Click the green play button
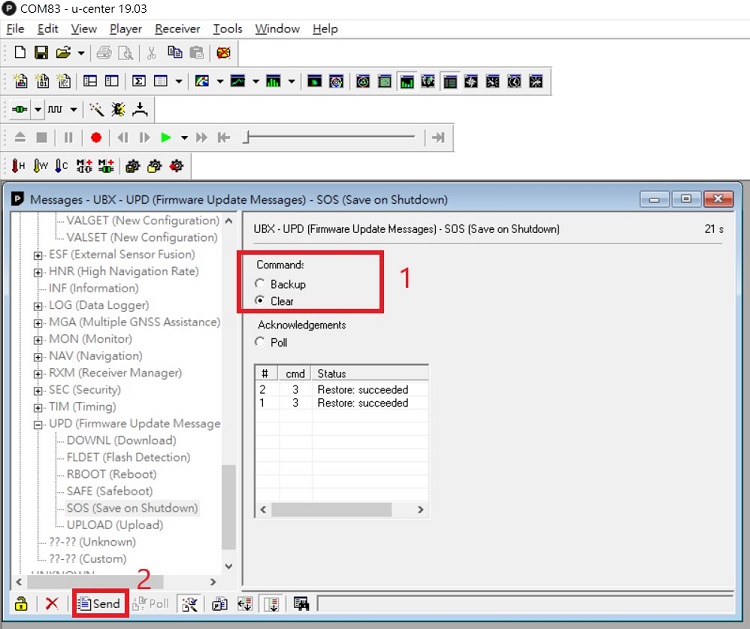Image resolution: width=750 pixels, height=629 pixels. pyautogui.click(x=166, y=138)
